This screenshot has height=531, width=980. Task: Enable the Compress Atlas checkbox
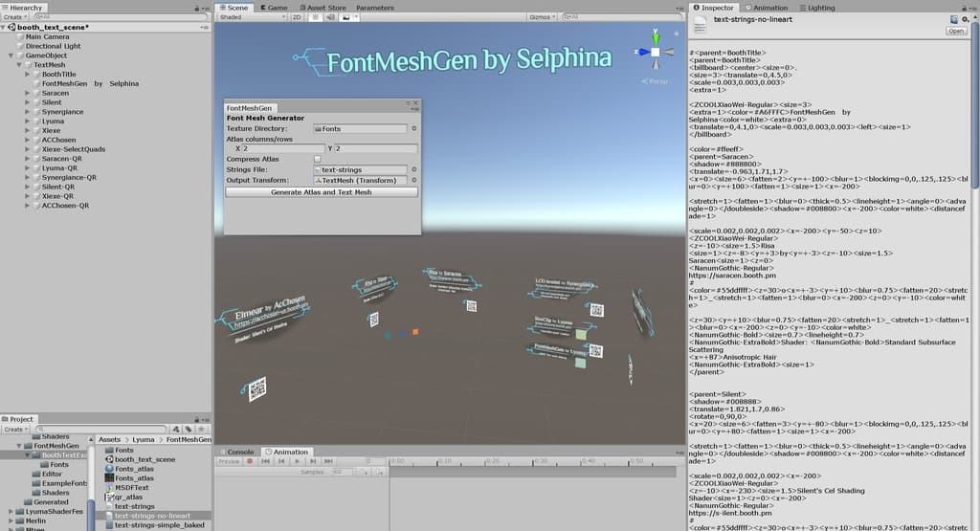318,159
